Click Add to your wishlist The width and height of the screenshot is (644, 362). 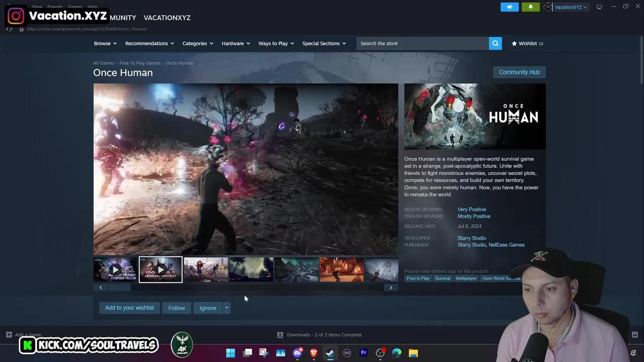[129, 308]
